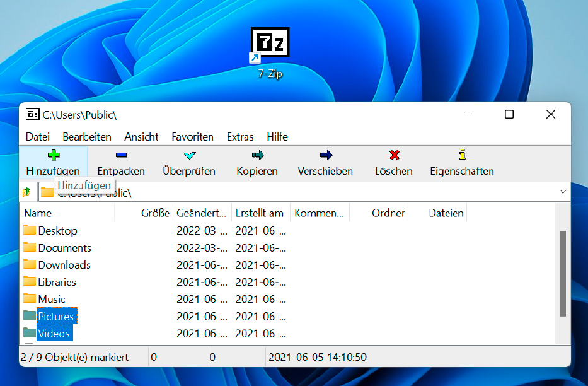The width and height of the screenshot is (588, 386).
Task: Click the file list vertical scrollbar
Action: [x=563, y=274]
